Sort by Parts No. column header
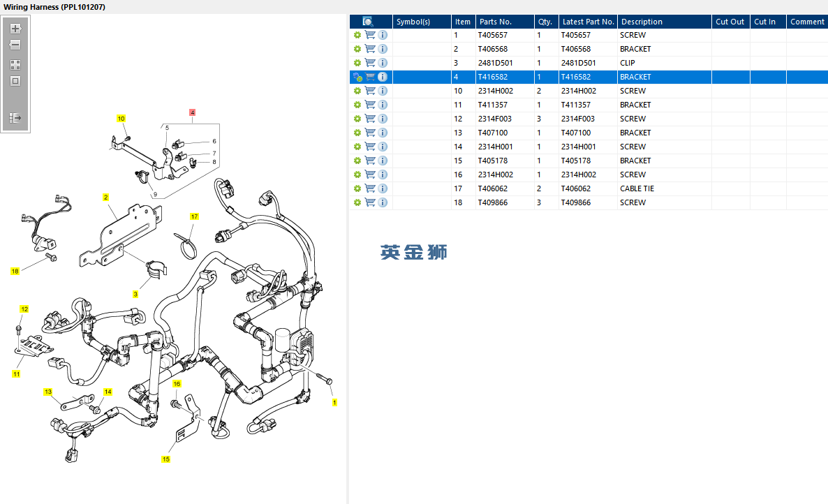 (x=496, y=22)
